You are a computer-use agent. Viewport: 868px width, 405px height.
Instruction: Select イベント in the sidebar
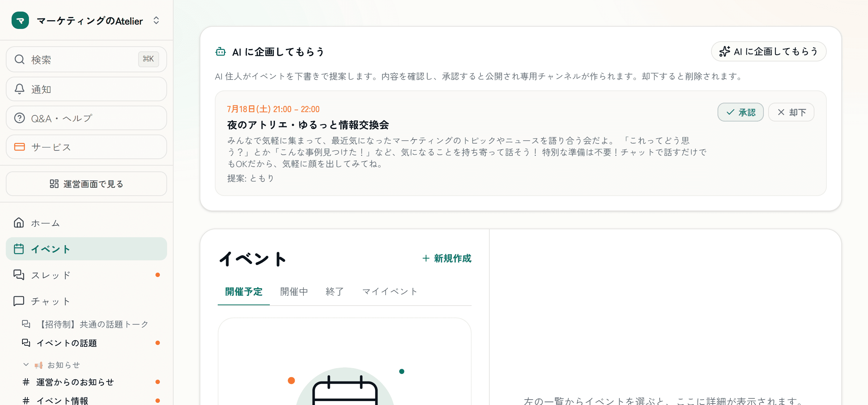[x=86, y=249]
